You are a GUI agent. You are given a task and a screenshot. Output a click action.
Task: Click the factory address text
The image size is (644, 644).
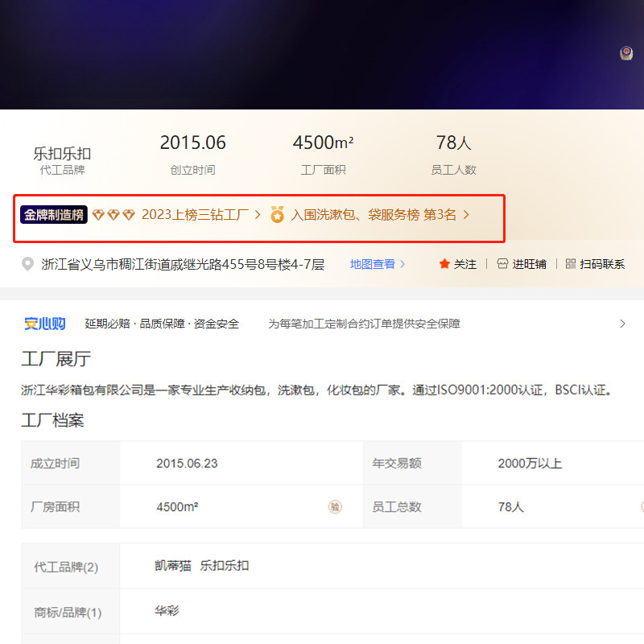coord(183,264)
